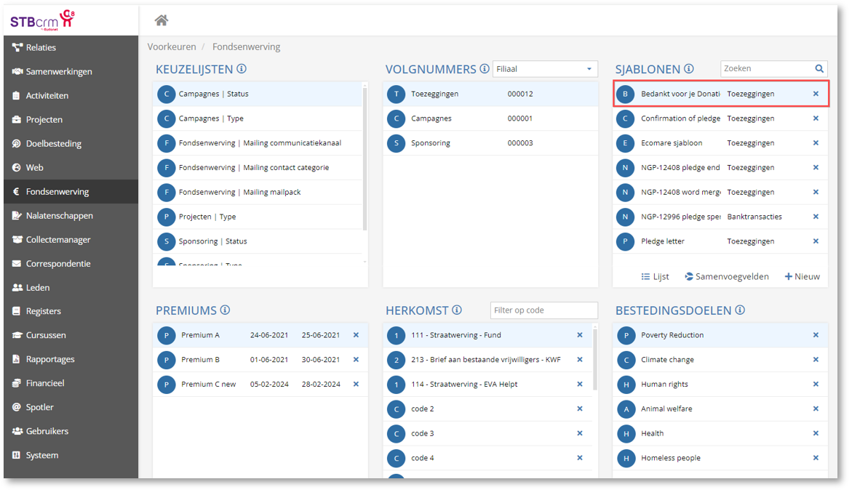Click the Keuzelijsten list scrollbar
868x503 pixels.
pos(365,158)
